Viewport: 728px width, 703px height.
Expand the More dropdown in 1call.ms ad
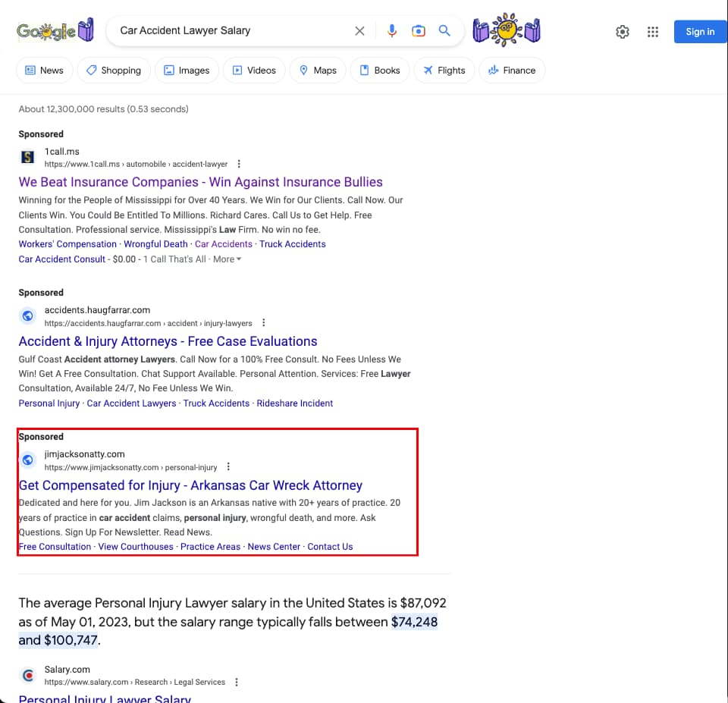227,259
